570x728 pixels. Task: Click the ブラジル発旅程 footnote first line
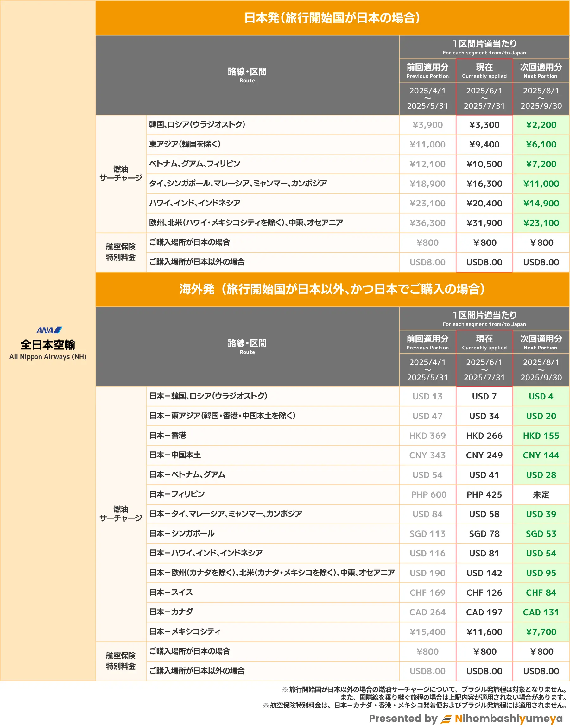tap(424, 690)
